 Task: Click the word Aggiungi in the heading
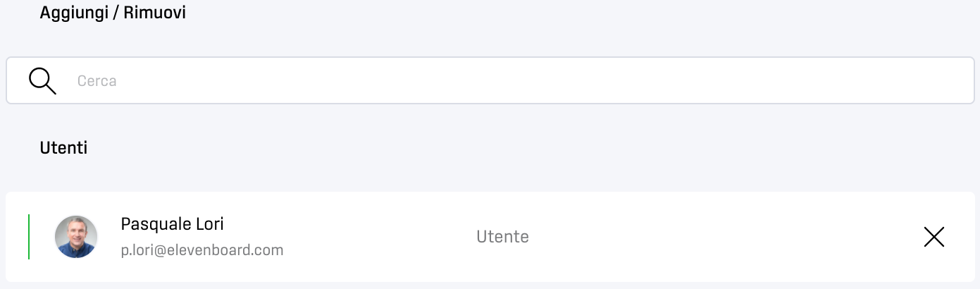68,13
